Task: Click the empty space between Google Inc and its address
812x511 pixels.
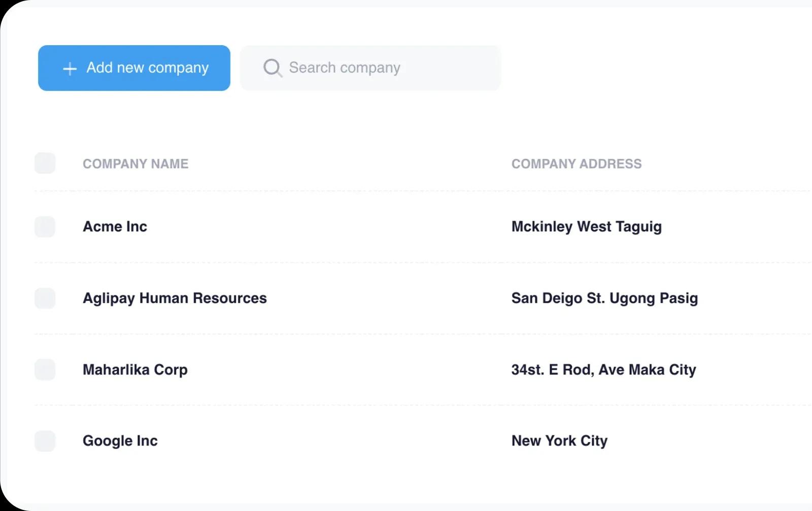Action: point(335,441)
